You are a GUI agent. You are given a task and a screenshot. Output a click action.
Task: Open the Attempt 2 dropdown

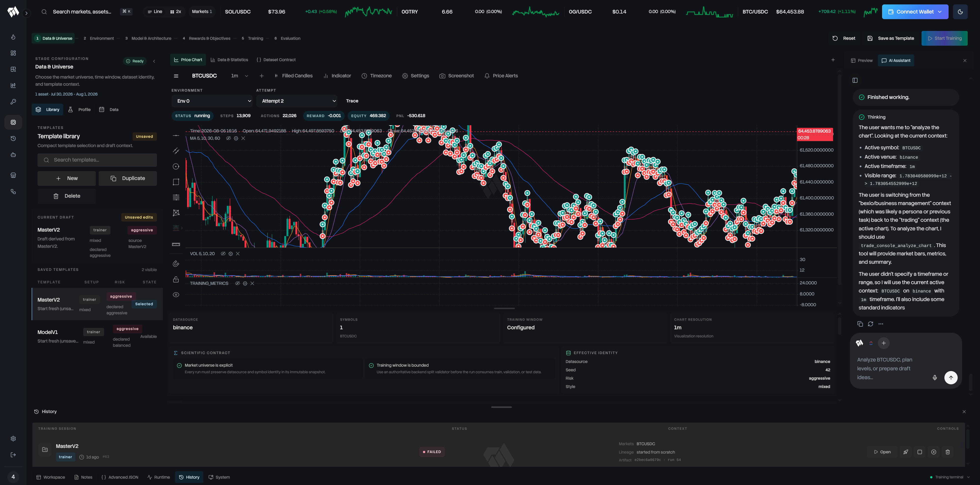point(297,101)
